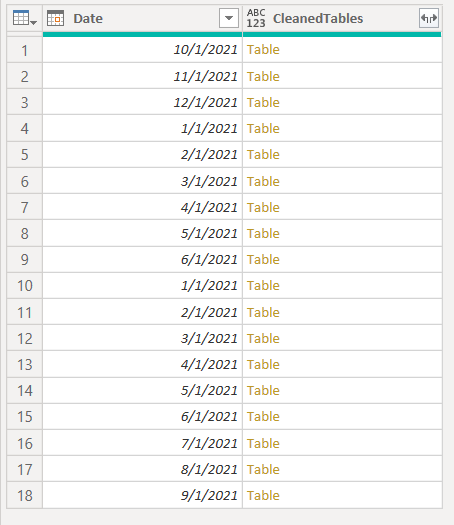Select row number 12
Image resolution: width=454 pixels, height=525 pixels.
click(x=24, y=338)
